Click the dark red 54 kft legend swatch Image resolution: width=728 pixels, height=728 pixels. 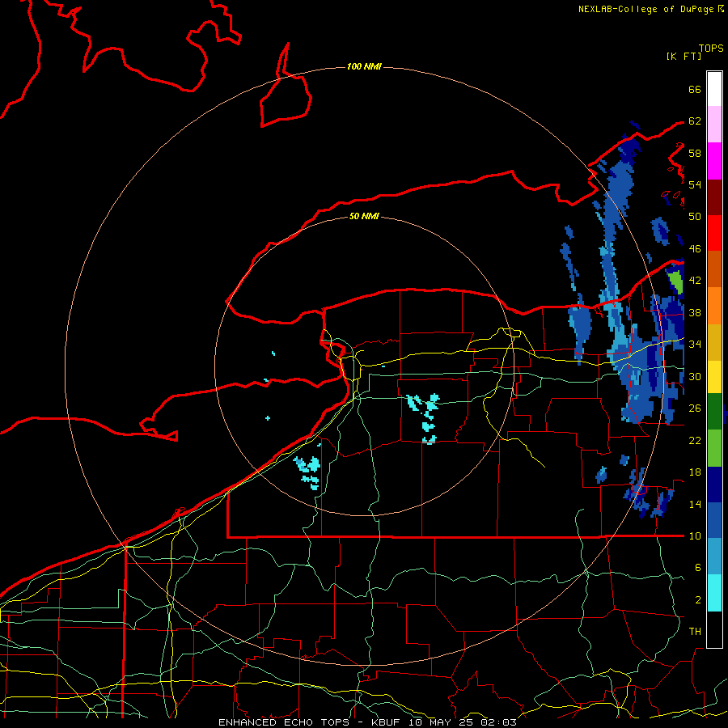point(714,197)
